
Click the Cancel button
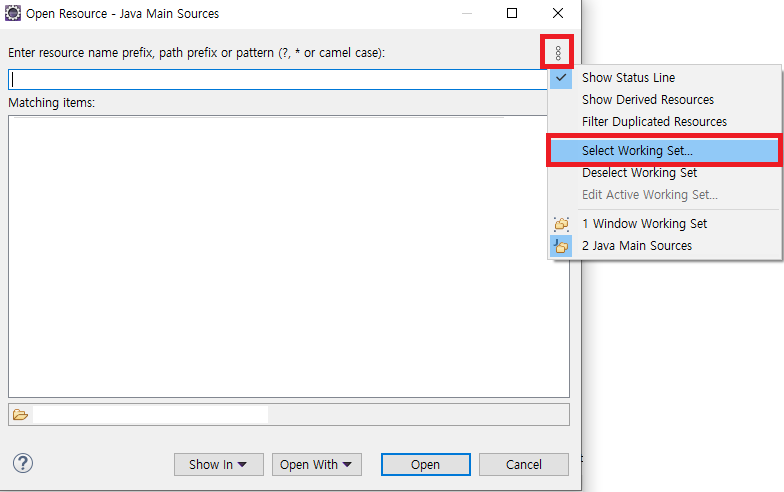pos(524,464)
